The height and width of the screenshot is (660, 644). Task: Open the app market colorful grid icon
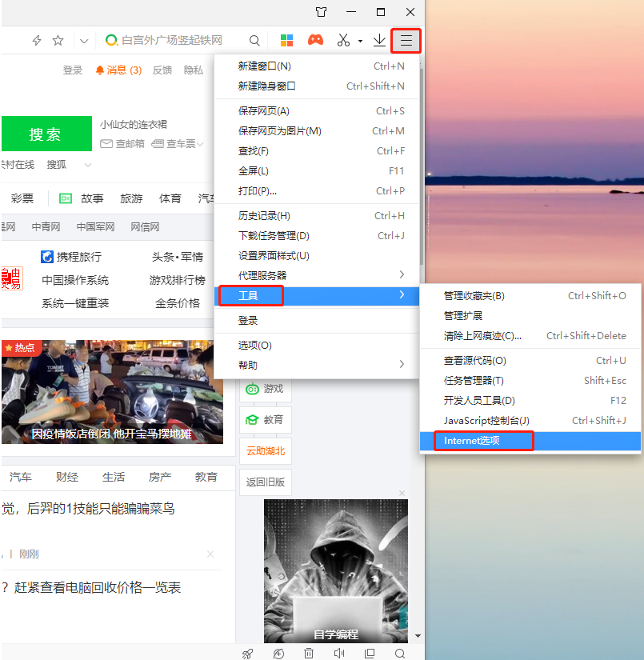click(x=286, y=40)
